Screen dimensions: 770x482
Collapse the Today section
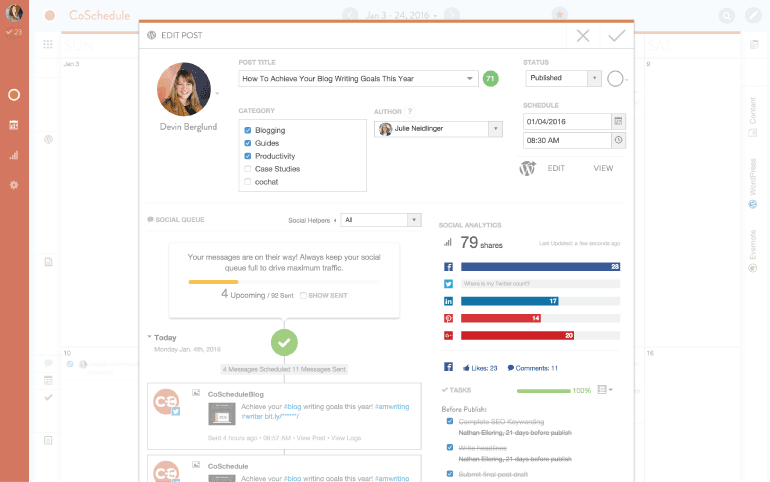pyautogui.click(x=149, y=337)
